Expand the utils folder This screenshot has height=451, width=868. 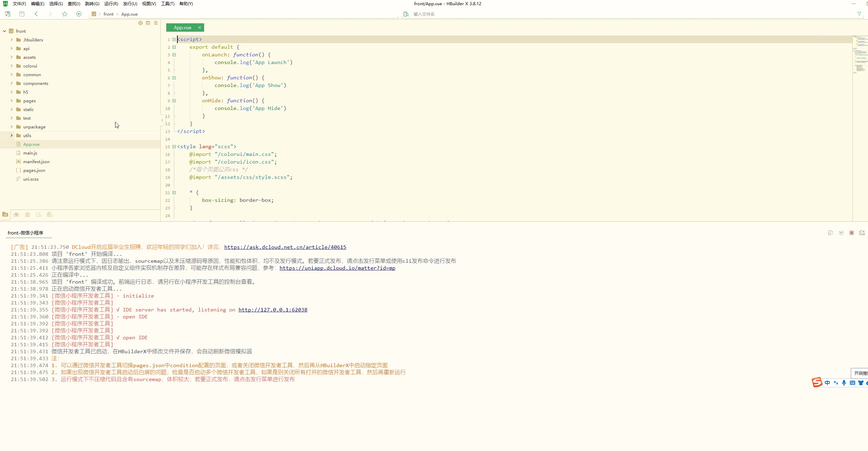(x=11, y=135)
